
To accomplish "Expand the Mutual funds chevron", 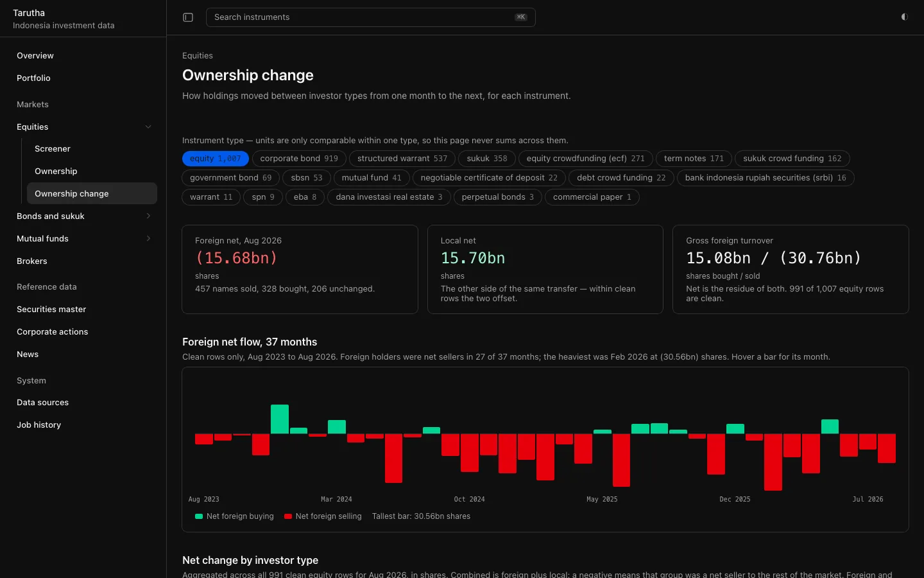I will [148, 238].
